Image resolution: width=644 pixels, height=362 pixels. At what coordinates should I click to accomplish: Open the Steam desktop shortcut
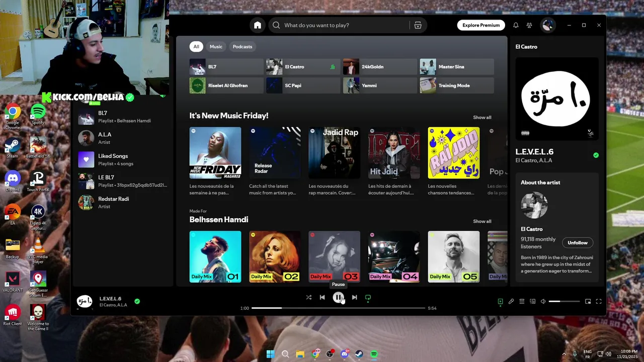coord(12,148)
